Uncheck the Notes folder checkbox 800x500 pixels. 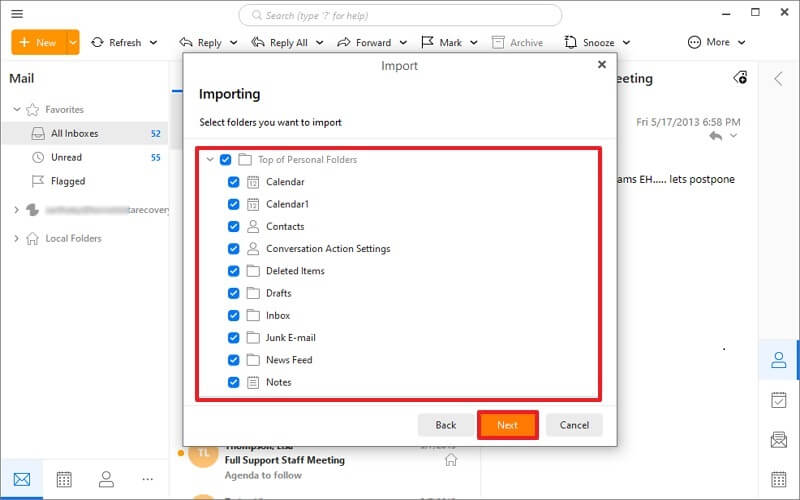coord(233,382)
